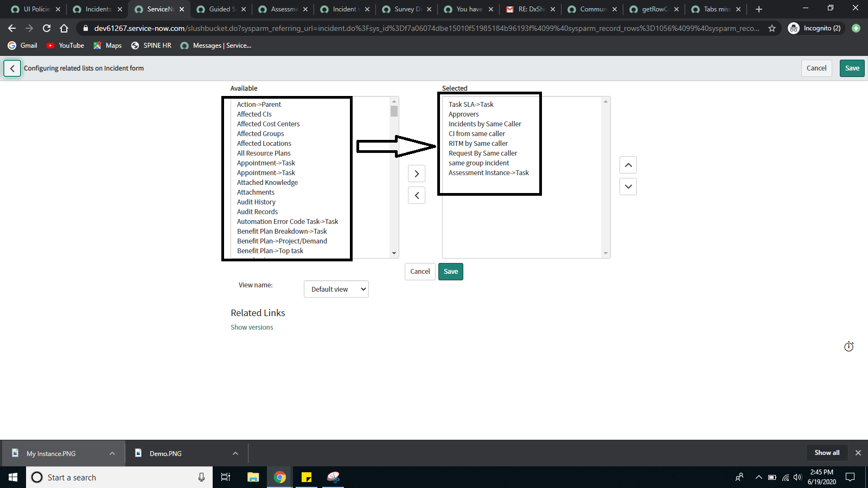Open YouTube from the bookmarks bar
868x488 pixels.
click(65, 46)
